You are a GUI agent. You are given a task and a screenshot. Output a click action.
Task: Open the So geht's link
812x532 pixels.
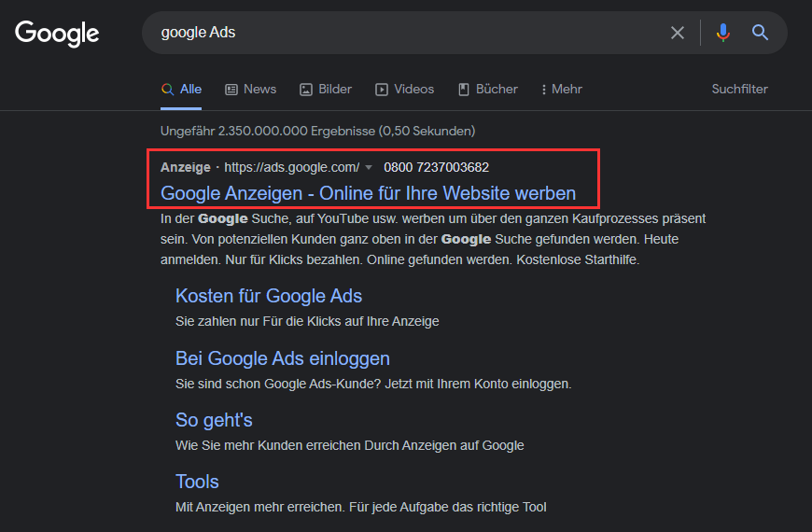(214, 420)
